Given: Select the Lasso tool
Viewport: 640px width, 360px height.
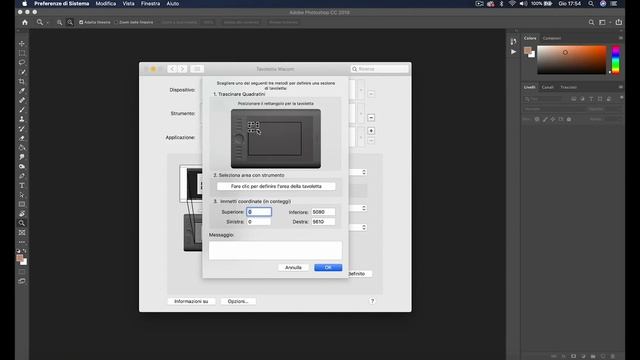Looking at the screenshot, I should click(22, 62).
